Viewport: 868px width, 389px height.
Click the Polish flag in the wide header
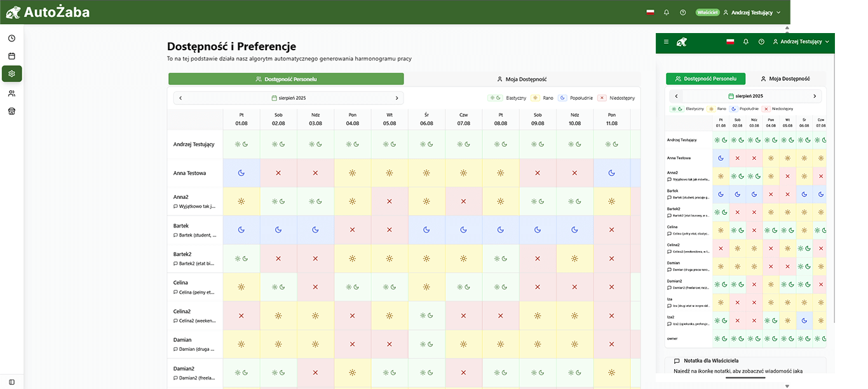pos(650,12)
